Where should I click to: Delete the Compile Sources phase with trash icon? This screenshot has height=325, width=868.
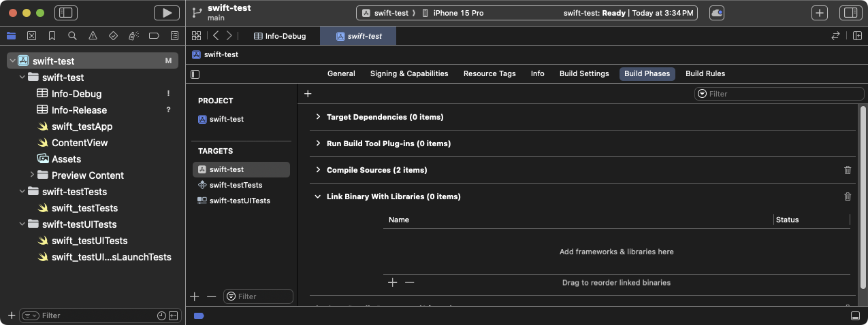[x=848, y=170]
